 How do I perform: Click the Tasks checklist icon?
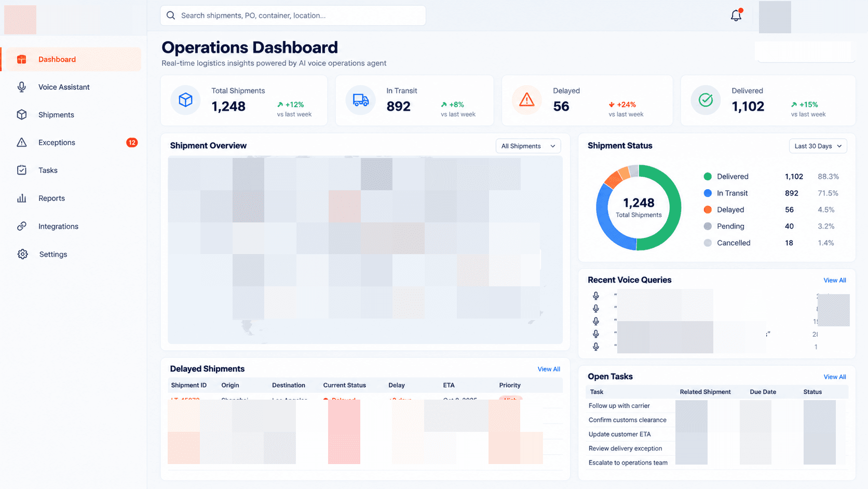(22, 170)
